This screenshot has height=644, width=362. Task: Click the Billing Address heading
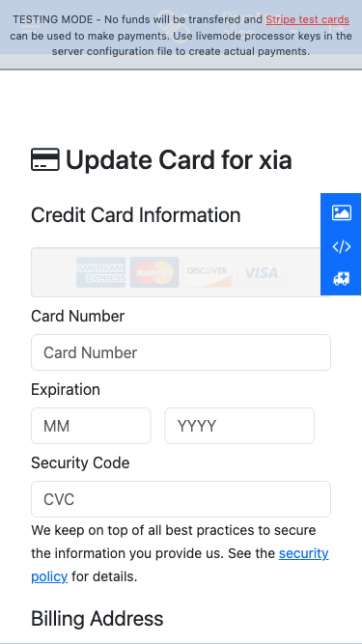(97, 619)
